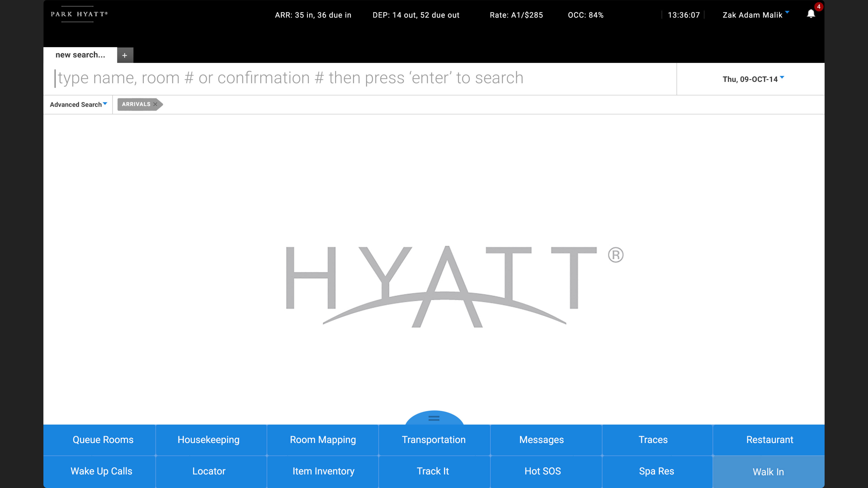Expand the Advanced Search dropdown

click(78, 104)
